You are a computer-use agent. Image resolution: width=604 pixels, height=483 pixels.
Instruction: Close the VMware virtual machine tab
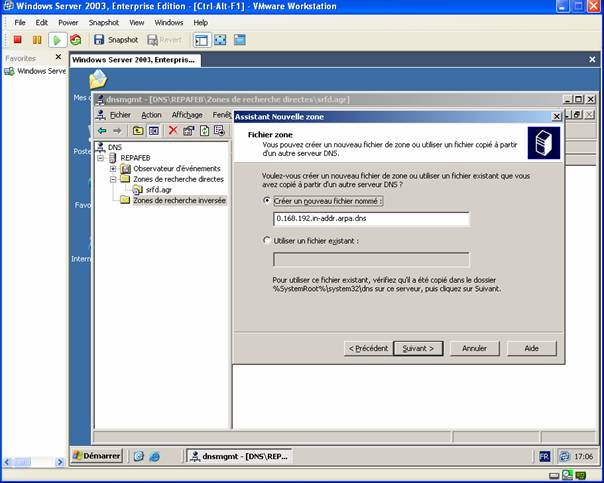click(x=592, y=59)
